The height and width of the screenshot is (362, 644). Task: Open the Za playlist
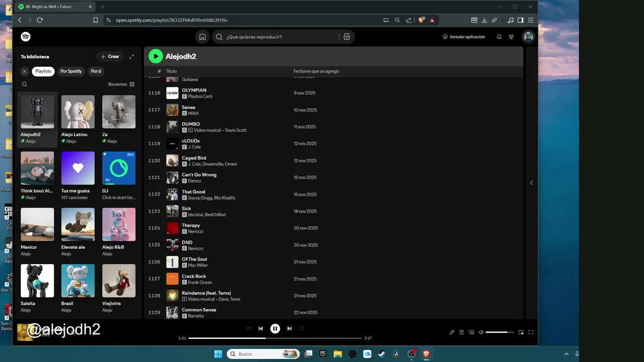(119, 120)
